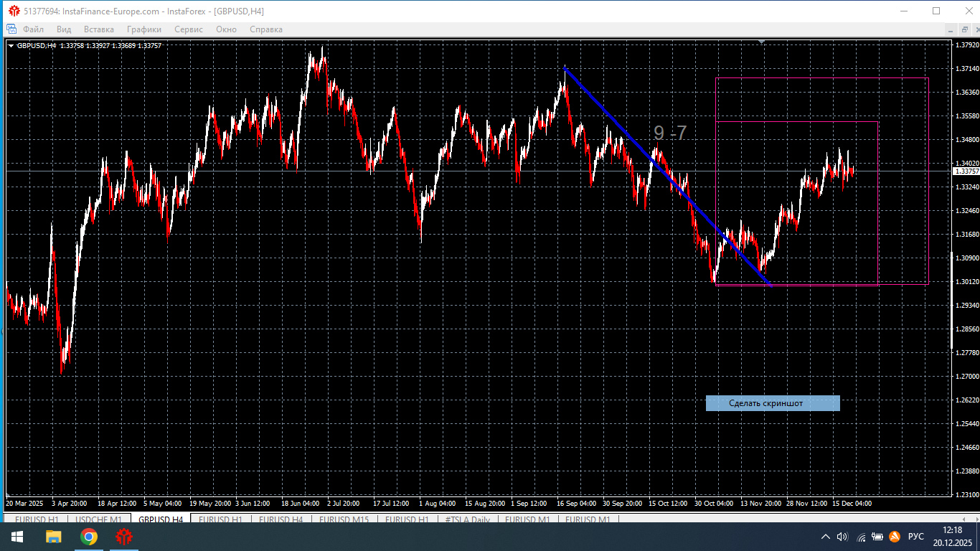Expand the GBPUSD,H4 chart header arrow
Viewport: 980px width, 551px height.
[x=11, y=46]
